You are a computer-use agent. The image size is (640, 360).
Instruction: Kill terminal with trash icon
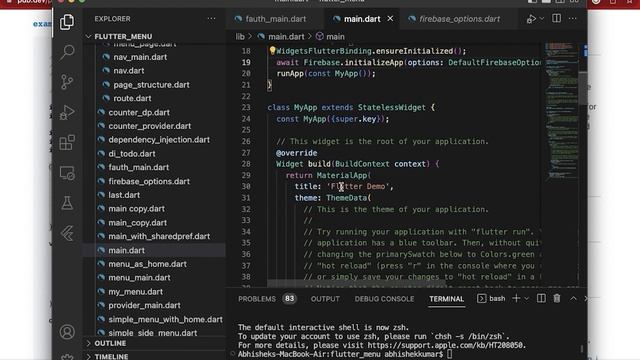click(x=557, y=298)
